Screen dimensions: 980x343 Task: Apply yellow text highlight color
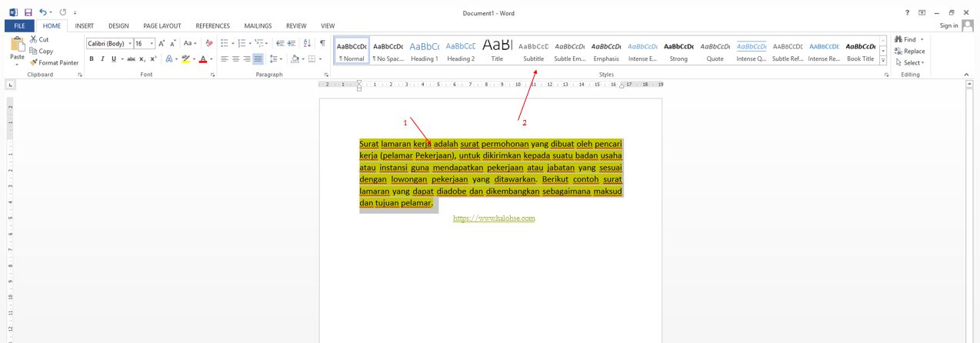point(185,59)
